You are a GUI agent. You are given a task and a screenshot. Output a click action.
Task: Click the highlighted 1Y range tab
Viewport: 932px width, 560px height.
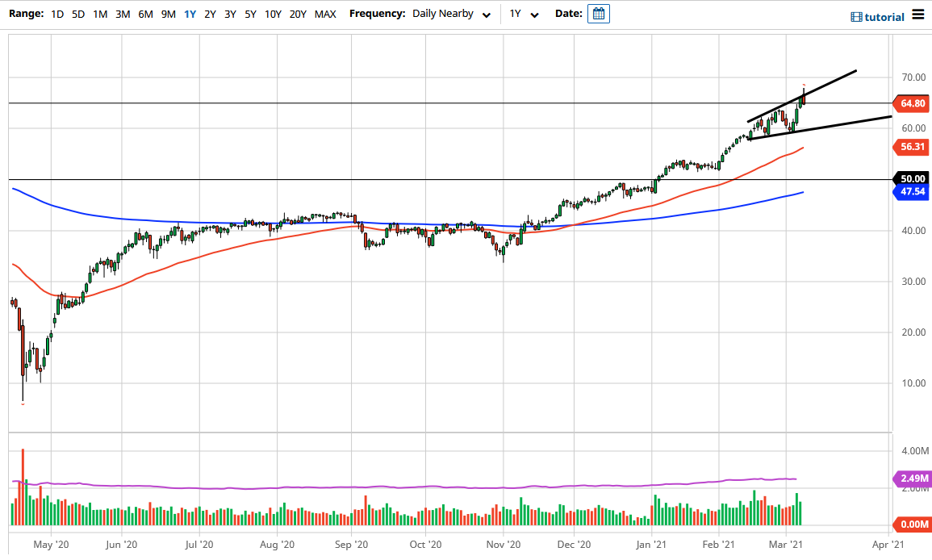pos(188,14)
